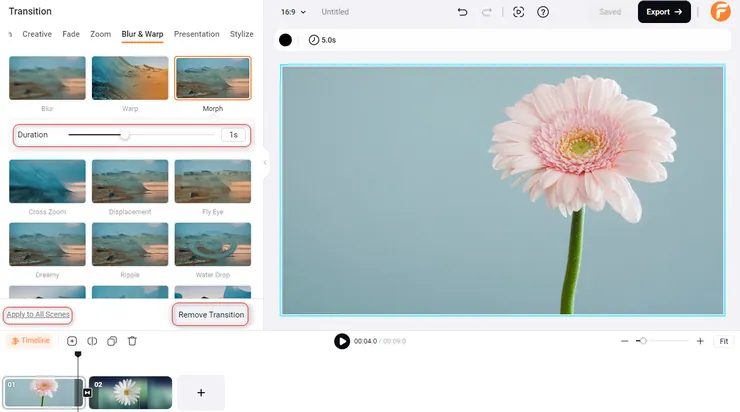
Task: Collapse the left transition panel
Action: pyautogui.click(x=265, y=163)
